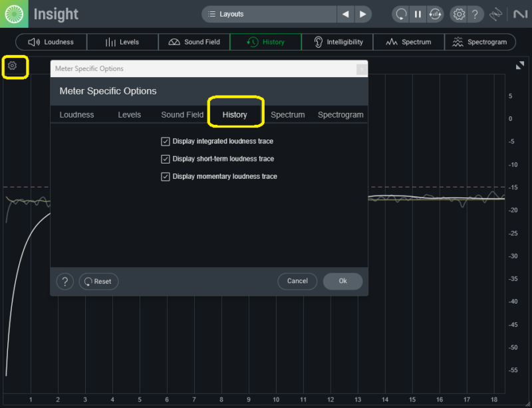
Task: Click the iZotope Insight logo icon
Action: coord(14,13)
